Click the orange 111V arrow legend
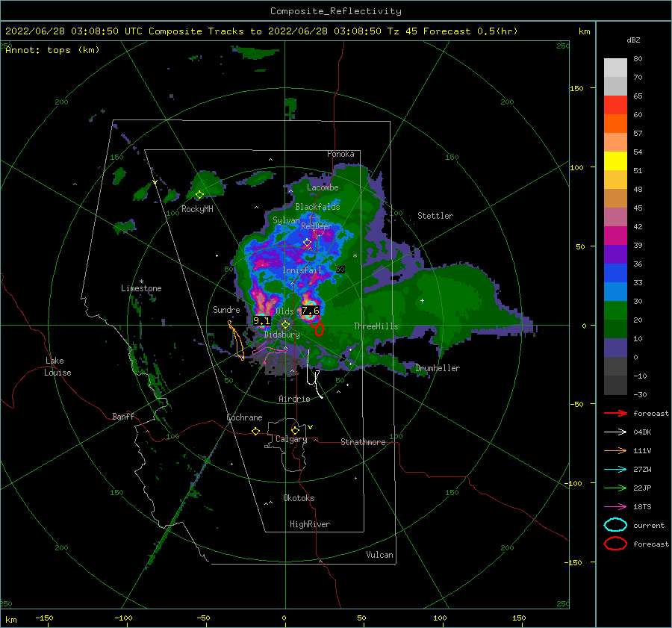 [615, 450]
